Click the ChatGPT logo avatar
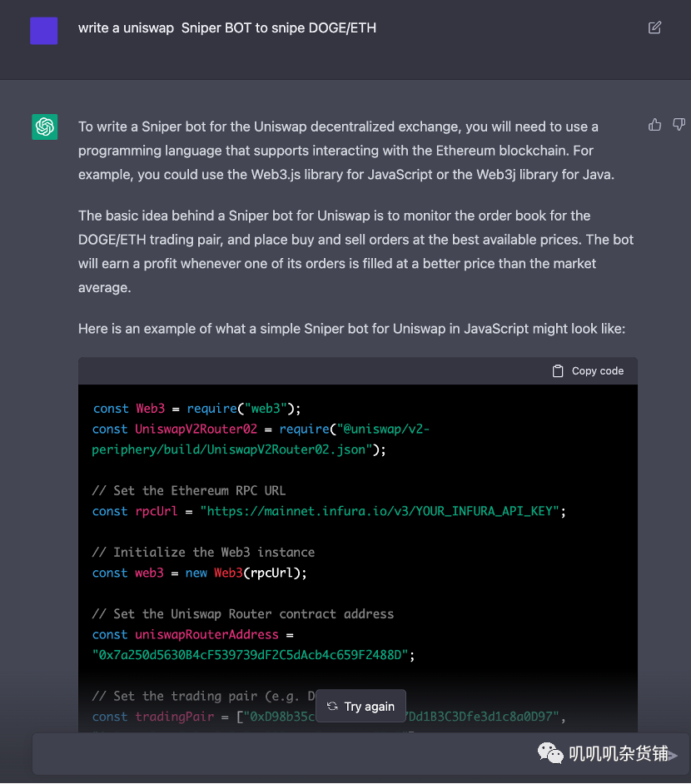 [44, 127]
